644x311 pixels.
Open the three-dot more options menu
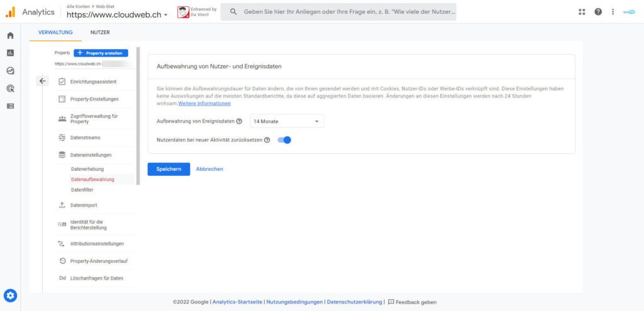coord(613,12)
